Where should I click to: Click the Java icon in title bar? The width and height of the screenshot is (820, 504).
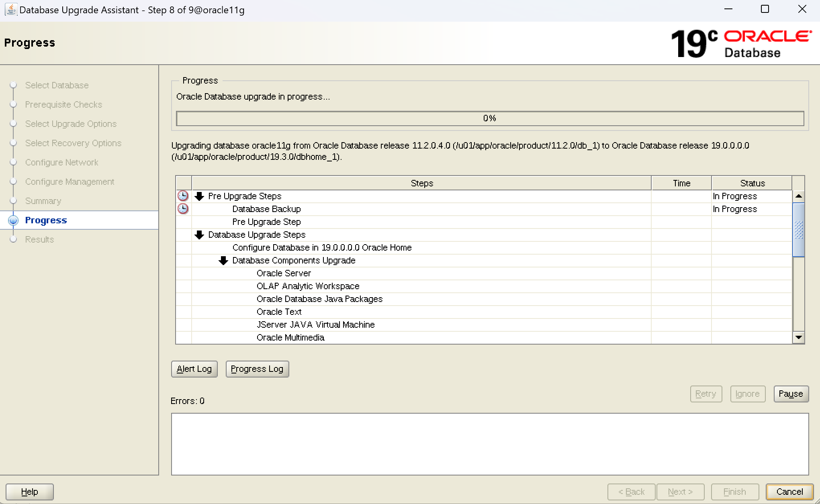click(x=11, y=10)
